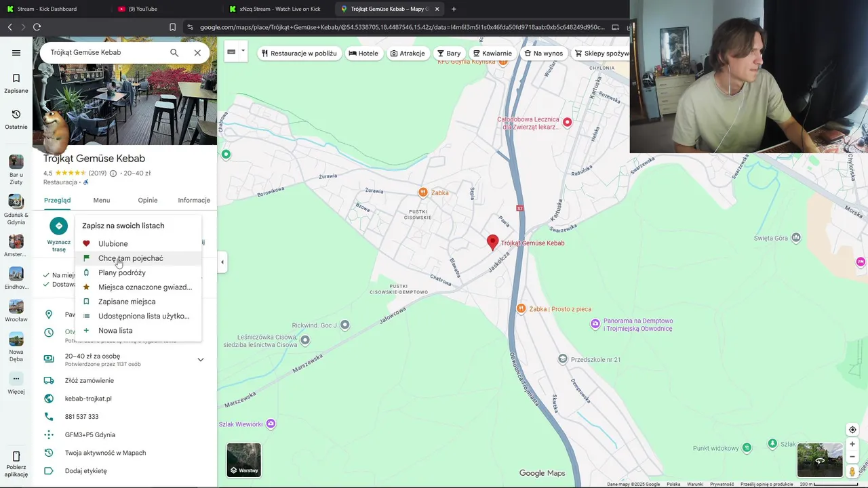Image resolution: width=868 pixels, height=488 pixels.
Task: Click Pobierz aplikację phone icon
Action: tap(16, 456)
